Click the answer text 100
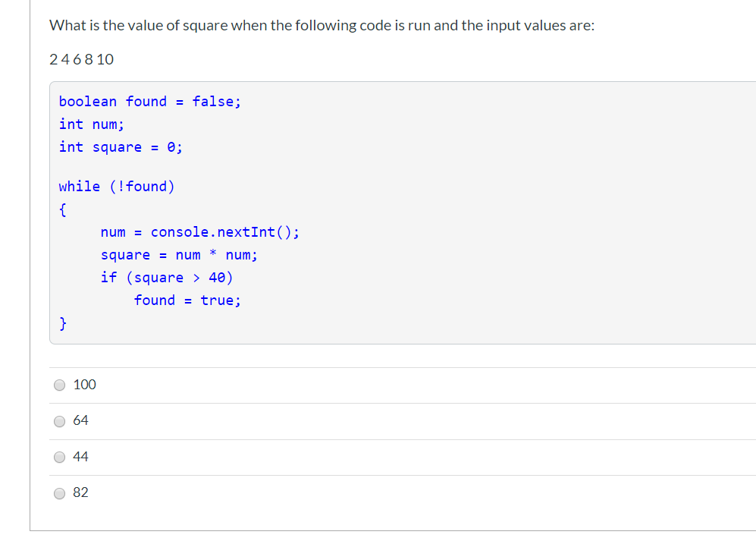Viewport: 756px width, 541px height. pyautogui.click(x=84, y=385)
